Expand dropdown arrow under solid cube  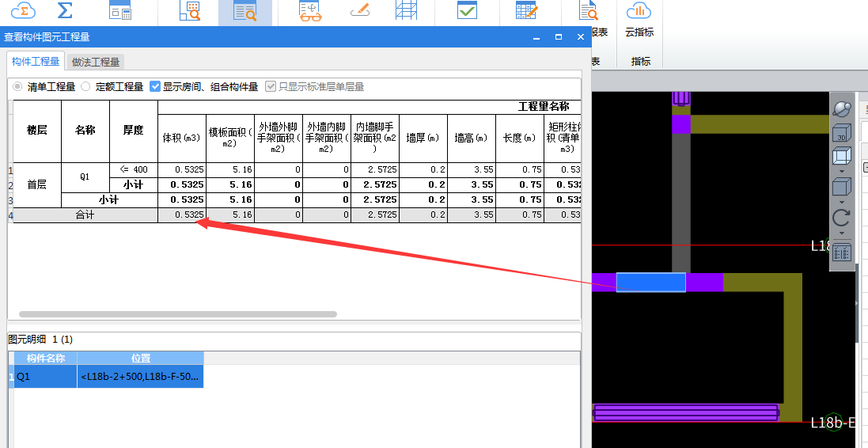(x=842, y=202)
